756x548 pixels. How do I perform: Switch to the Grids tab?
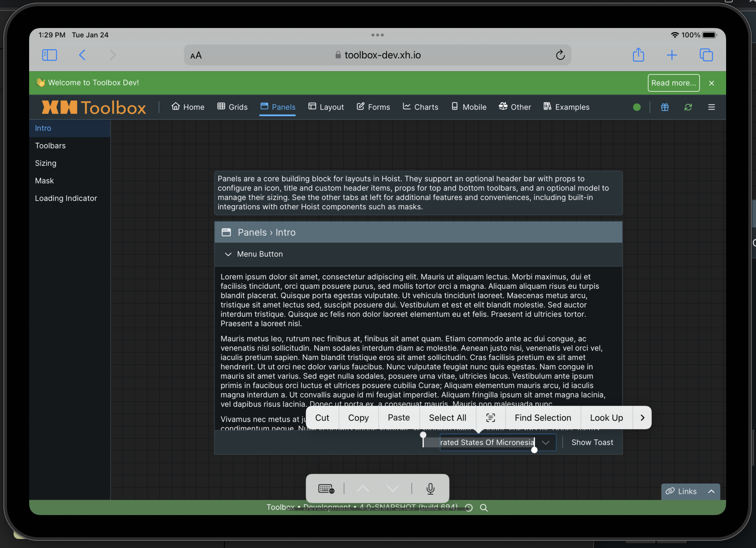click(232, 107)
